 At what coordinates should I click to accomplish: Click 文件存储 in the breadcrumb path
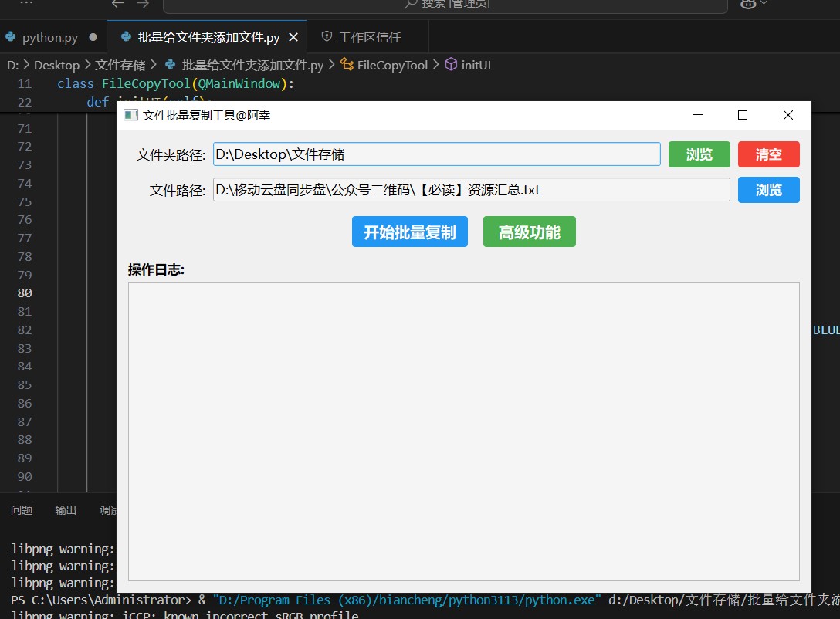click(x=120, y=66)
